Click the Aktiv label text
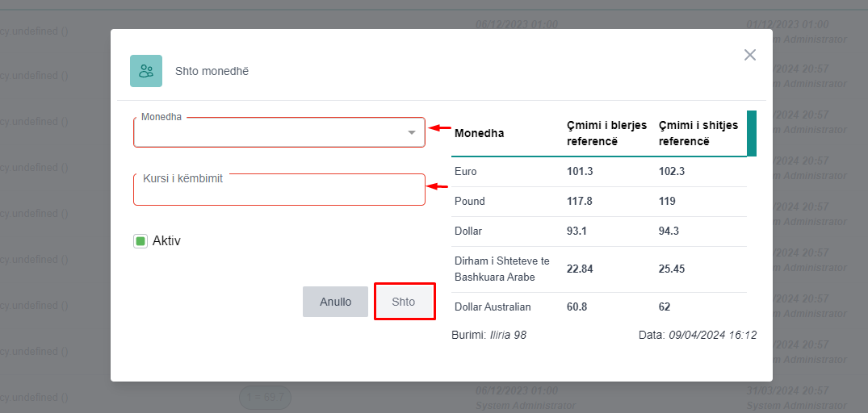This screenshot has width=868, height=413. (166, 241)
